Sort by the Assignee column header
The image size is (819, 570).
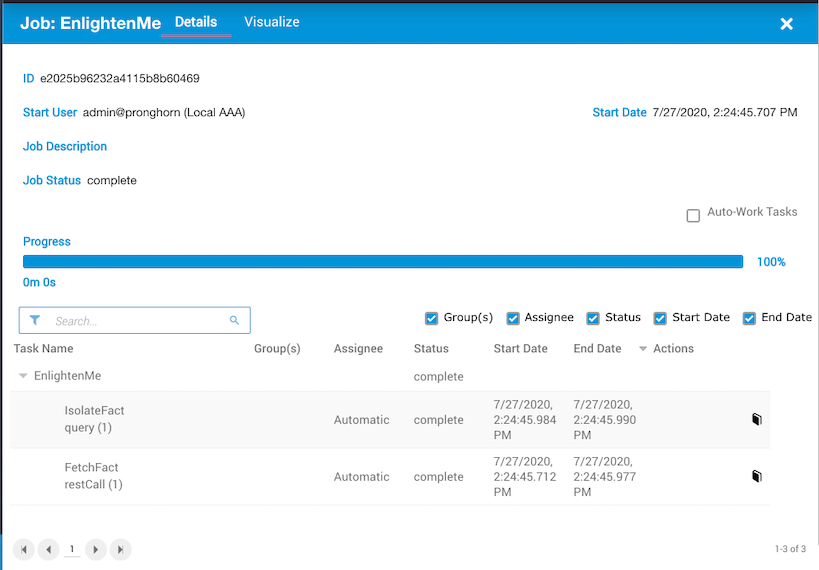point(358,348)
